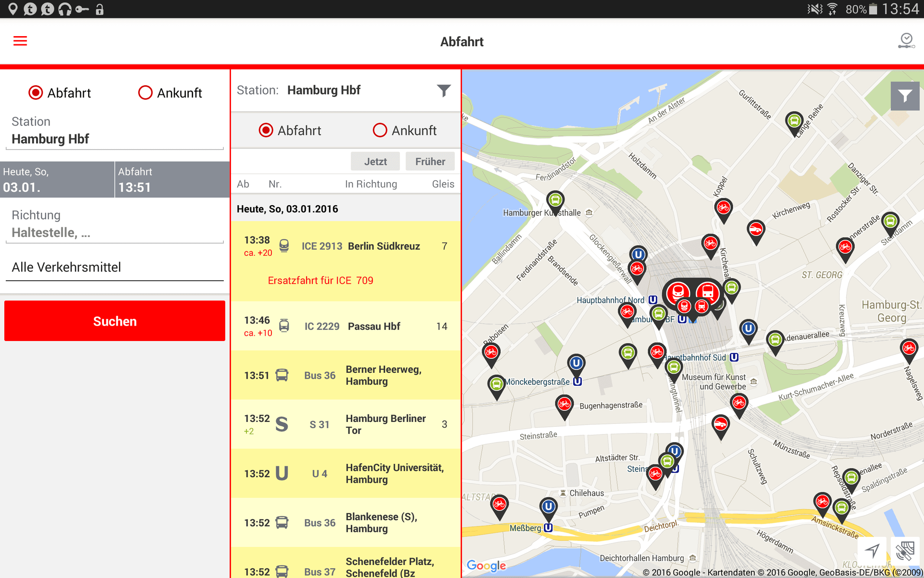924x578 pixels.
Task: Tap the bus marker near Steindamm
Action: pos(890,223)
